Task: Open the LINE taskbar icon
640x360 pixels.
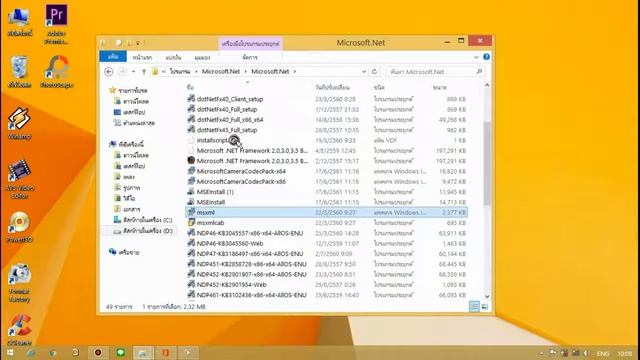Action: click(x=120, y=353)
